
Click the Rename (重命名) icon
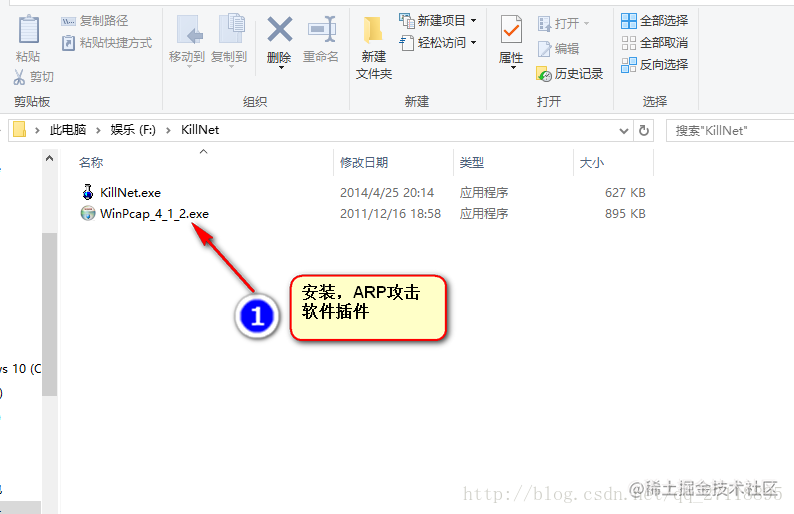coord(322,29)
